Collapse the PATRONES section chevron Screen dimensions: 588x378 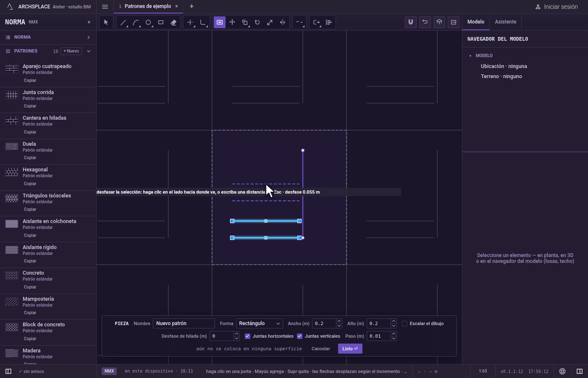(89, 51)
